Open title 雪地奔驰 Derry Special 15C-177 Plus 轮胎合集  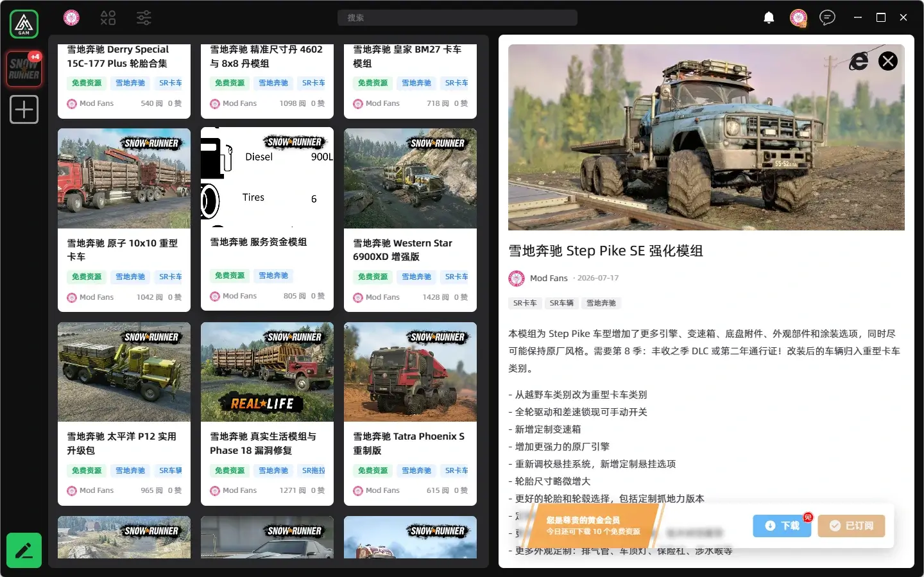(117, 56)
